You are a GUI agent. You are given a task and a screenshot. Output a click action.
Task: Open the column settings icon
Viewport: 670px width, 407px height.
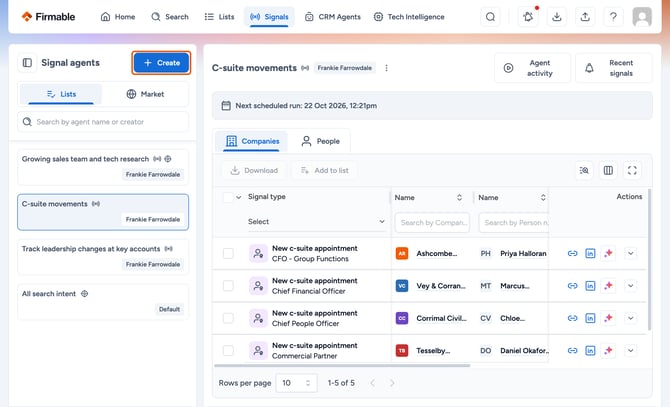click(608, 170)
